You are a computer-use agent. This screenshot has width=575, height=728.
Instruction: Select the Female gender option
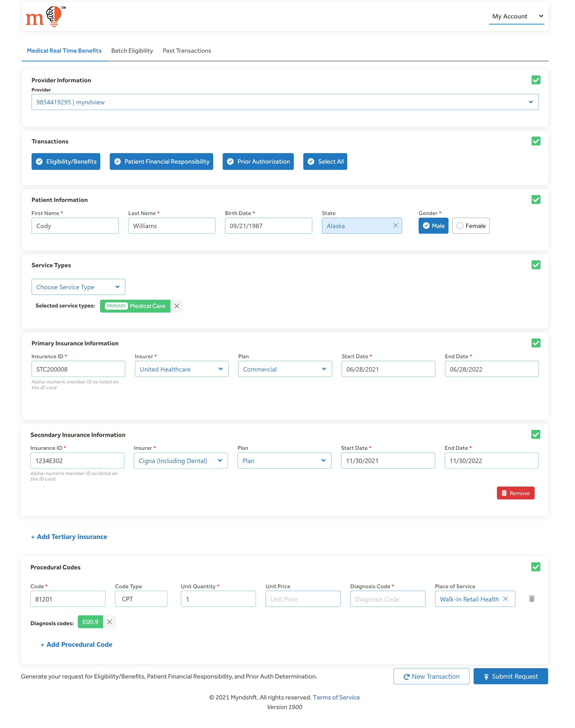click(471, 226)
